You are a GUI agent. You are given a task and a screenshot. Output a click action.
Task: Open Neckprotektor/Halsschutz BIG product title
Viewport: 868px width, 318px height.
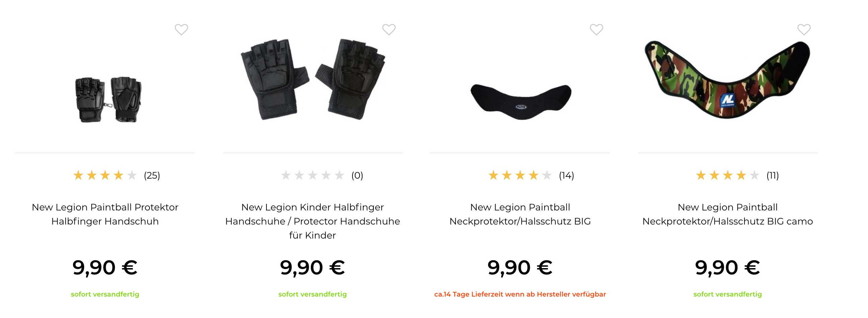(520, 214)
